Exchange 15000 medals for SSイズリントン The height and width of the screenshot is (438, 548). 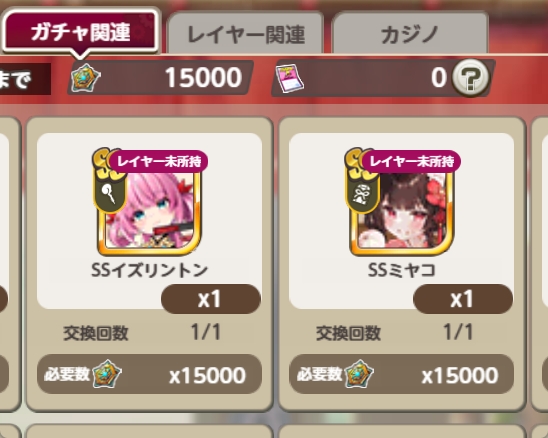click(x=150, y=374)
